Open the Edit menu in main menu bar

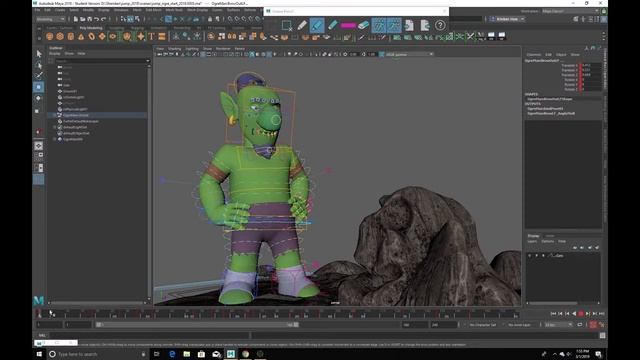coord(48,10)
